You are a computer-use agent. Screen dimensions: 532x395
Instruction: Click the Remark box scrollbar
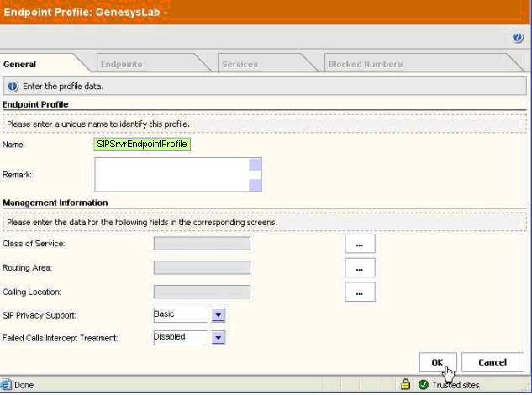point(255,175)
